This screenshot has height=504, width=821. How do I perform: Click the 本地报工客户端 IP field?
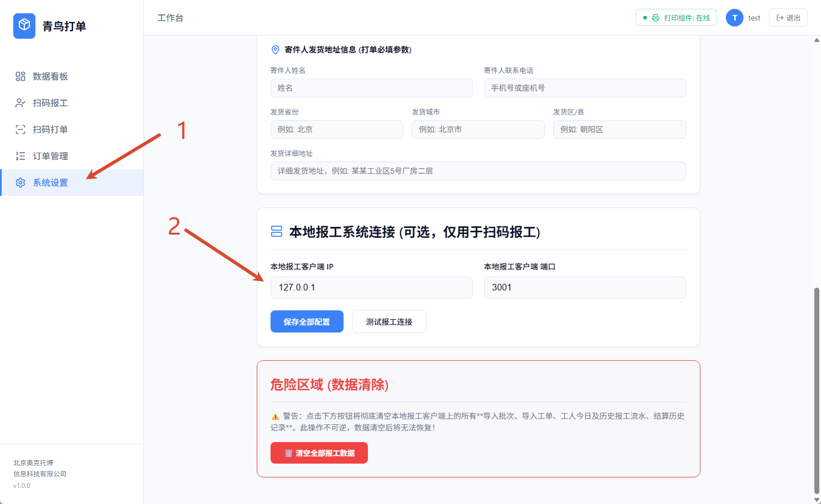(372, 288)
